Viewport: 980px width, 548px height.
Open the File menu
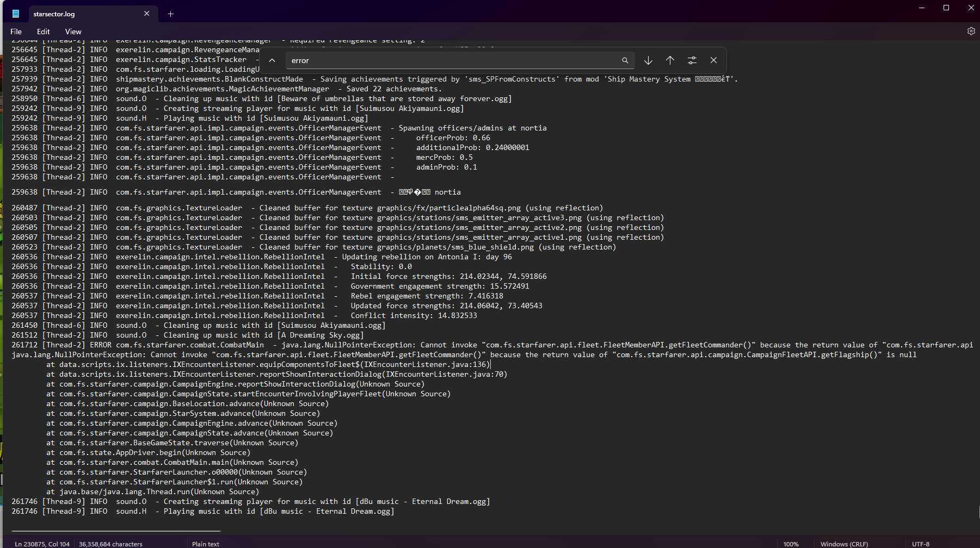16,32
